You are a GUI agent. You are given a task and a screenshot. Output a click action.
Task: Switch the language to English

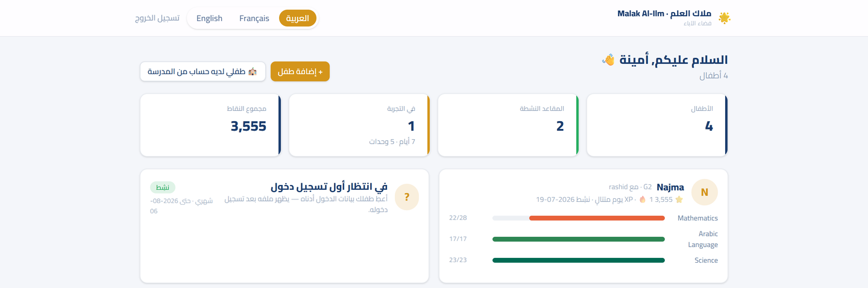click(209, 18)
